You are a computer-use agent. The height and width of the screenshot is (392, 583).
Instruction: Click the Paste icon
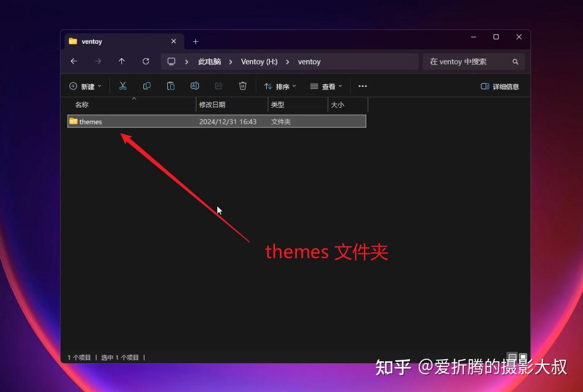171,86
